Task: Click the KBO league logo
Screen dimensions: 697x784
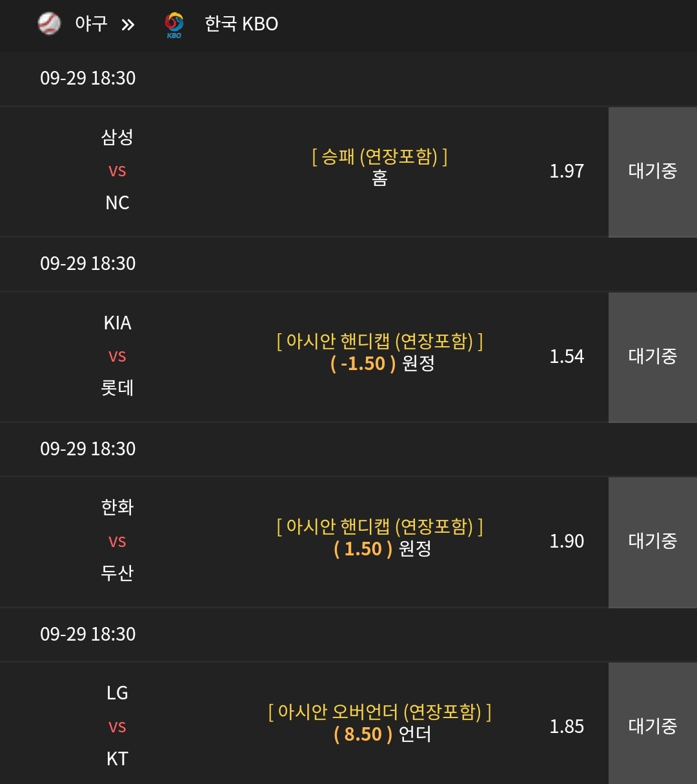Action: point(174,25)
